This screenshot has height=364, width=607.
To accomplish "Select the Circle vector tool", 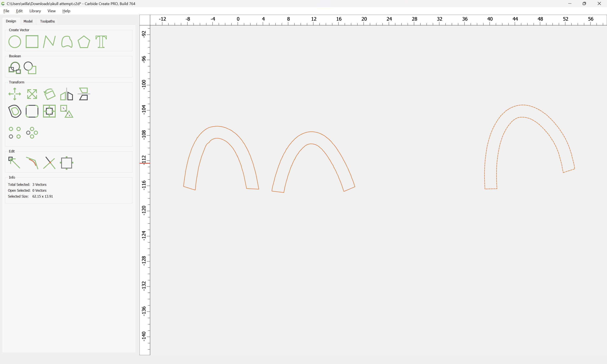I will tap(15, 41).
